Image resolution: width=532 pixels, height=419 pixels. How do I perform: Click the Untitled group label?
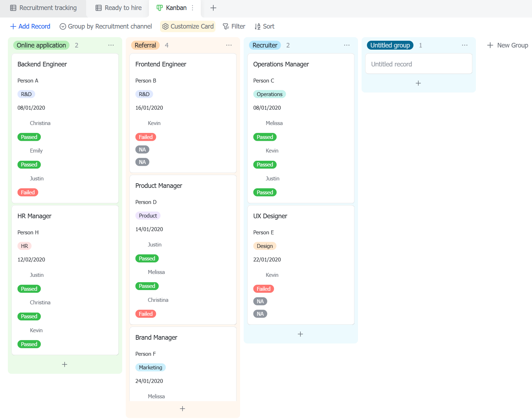click(x=390, y=45)
